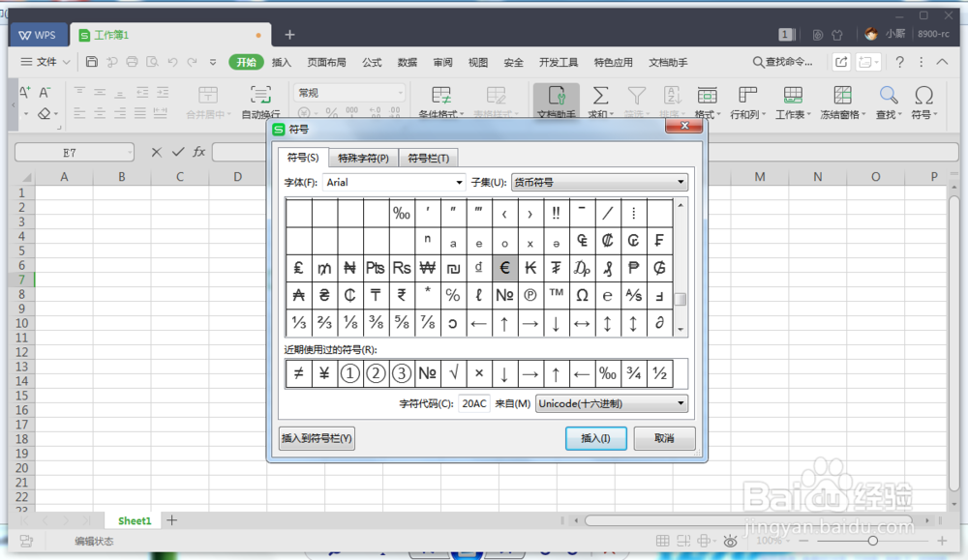This screenshot has width=968, height=560.
Task: Click the symbol grid vertical scrollbar thumb
Action: (x=681, y=299)
